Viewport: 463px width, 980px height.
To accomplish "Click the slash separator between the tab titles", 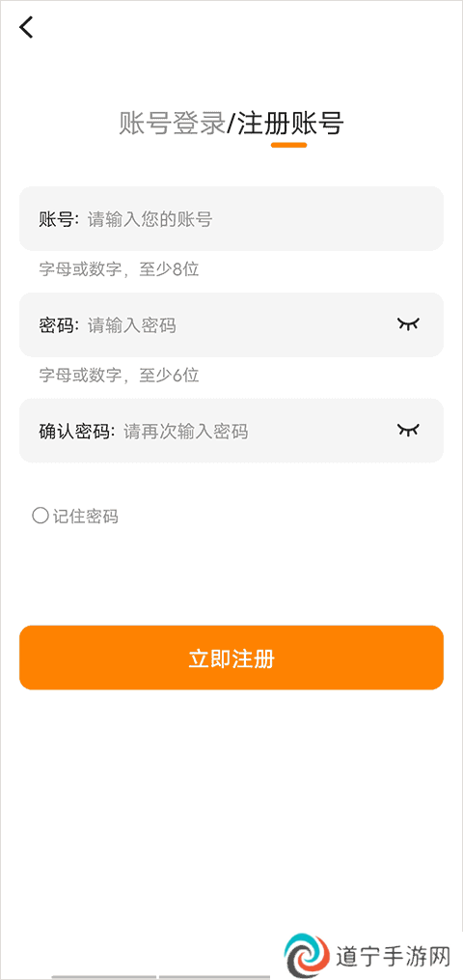I will pyautogui.click(x=231, y=124).
